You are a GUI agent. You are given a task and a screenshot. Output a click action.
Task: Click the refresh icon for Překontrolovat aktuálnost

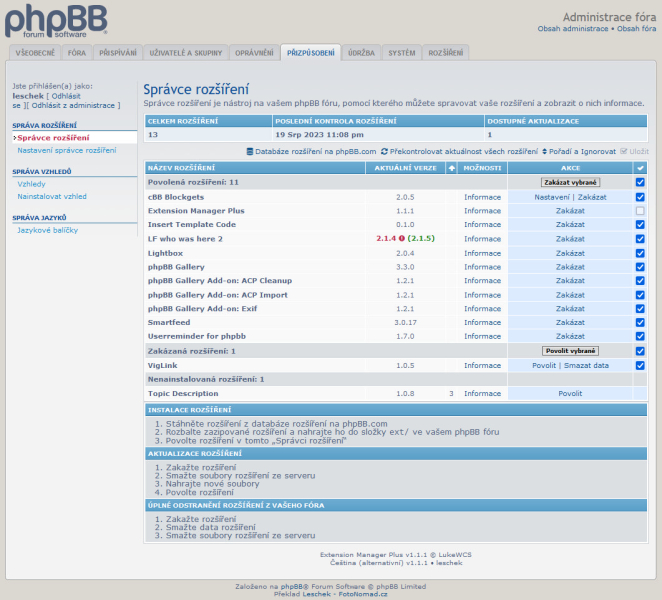384,151
